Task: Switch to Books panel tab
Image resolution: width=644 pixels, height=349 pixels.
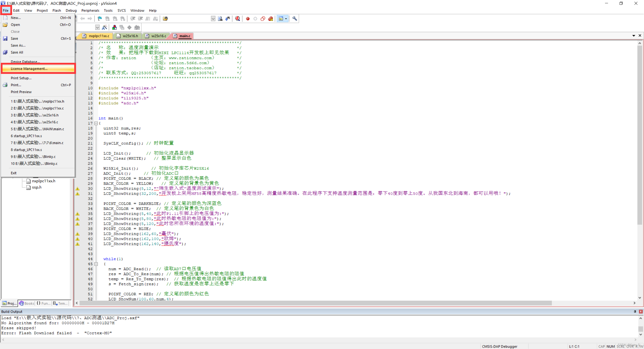Action: [x=27, y=303]
